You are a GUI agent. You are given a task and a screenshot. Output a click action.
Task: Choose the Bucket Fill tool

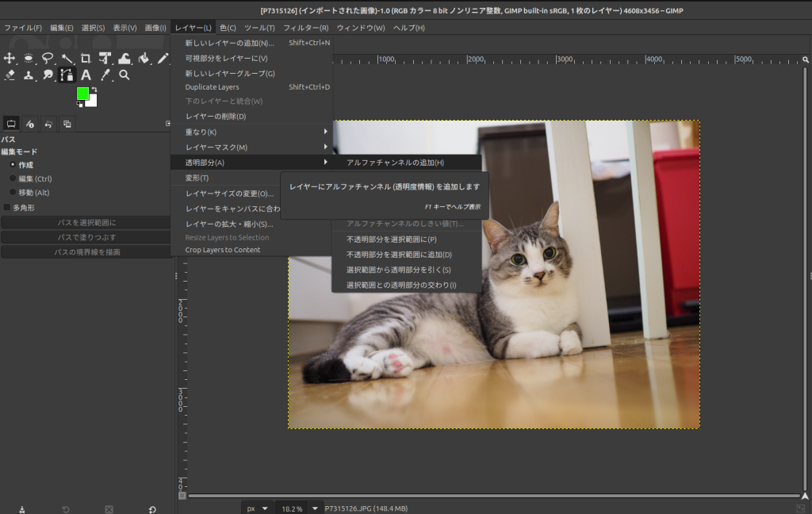[x=144, y=58]
